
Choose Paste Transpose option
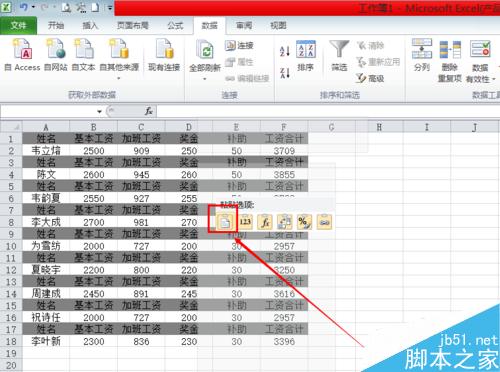click(284, 222)
